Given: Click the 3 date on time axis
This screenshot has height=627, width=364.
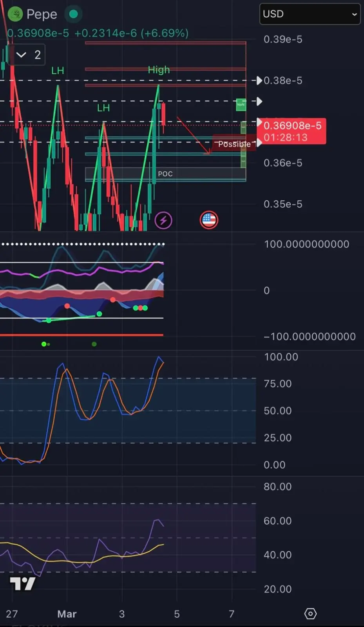Looking at the screenshot, I should pos(122,614).
